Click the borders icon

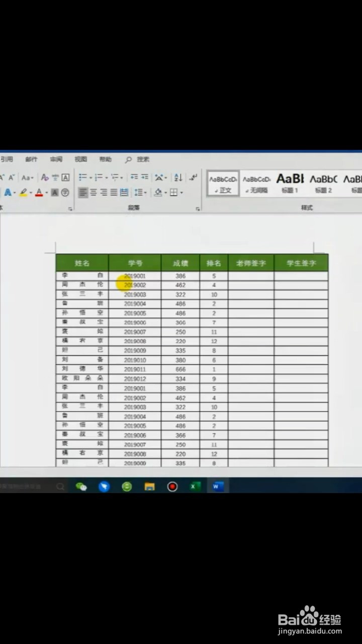coord(173,192)
